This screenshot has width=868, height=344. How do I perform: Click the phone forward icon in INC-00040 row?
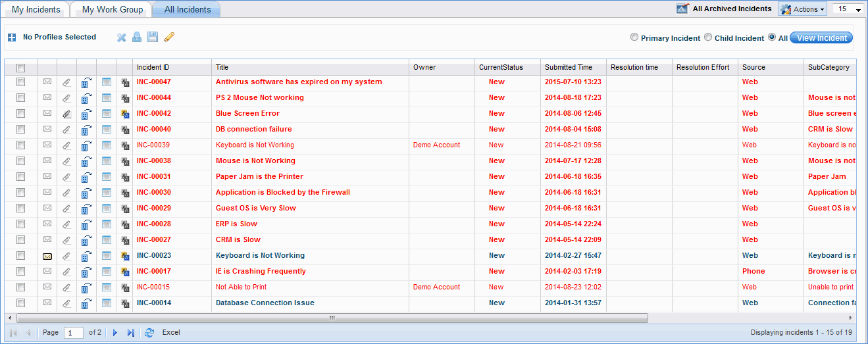click(x=86, y=130)
